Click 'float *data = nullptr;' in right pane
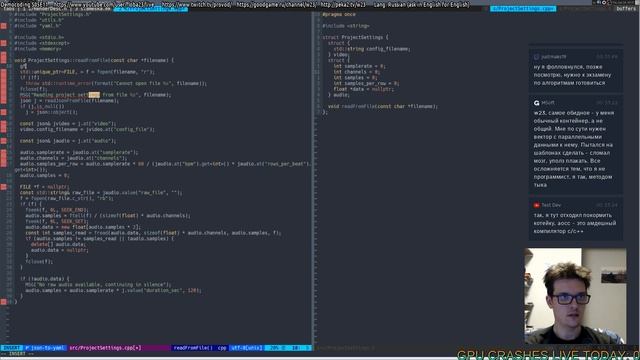This screenshot has width=640, height=360. pyautogui.click(x=364, y=89)
